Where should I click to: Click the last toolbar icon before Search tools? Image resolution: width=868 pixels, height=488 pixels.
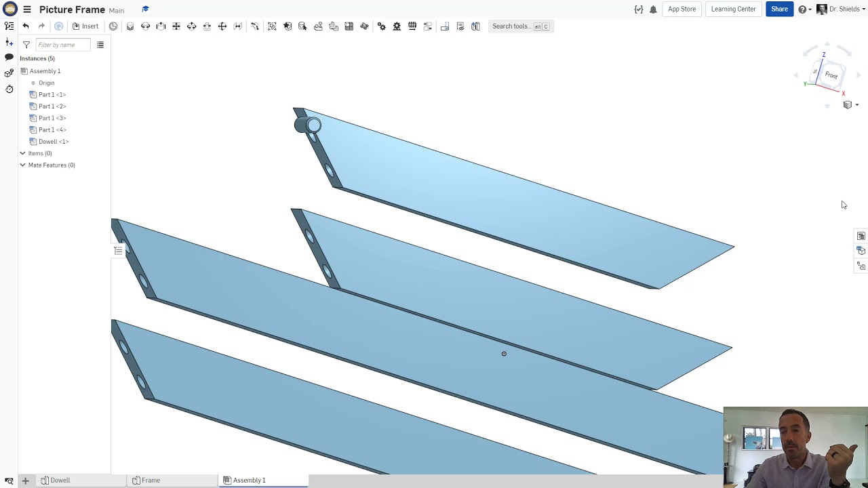pos(475,26)
